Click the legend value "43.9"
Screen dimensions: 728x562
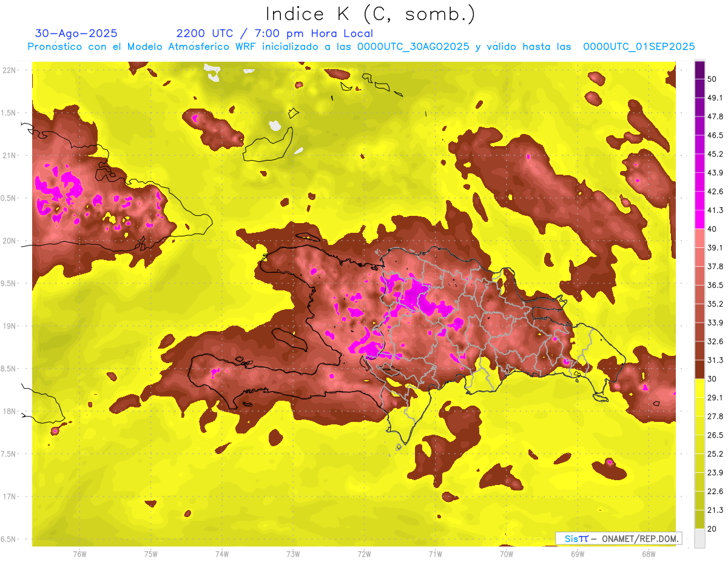coord(715,173)
